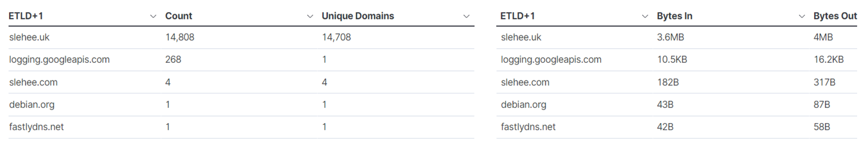Sort by the Count column header
This screenshot has height=156, width=868.
pyautogui.click(x=178, y=16)
